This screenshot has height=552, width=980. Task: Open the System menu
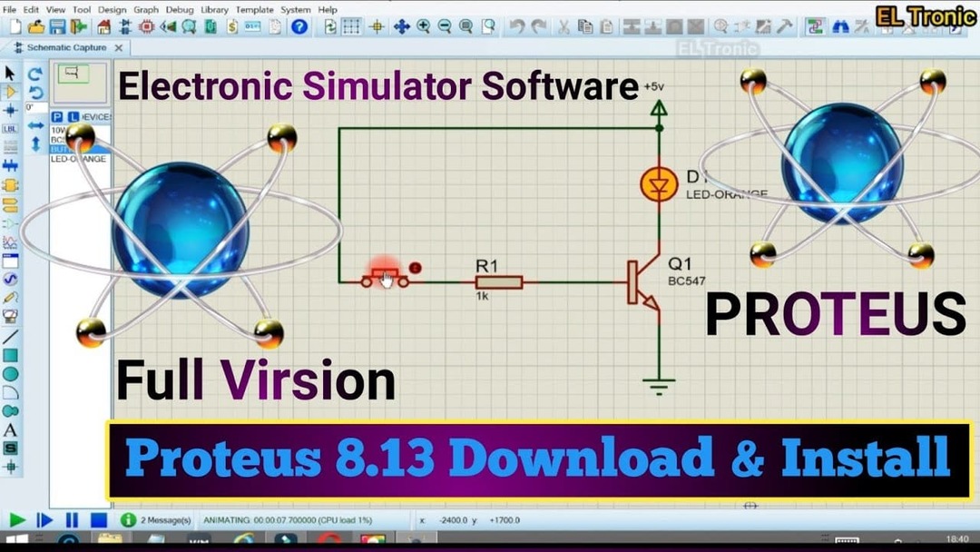pyautogui.click(x=296, y=9)
